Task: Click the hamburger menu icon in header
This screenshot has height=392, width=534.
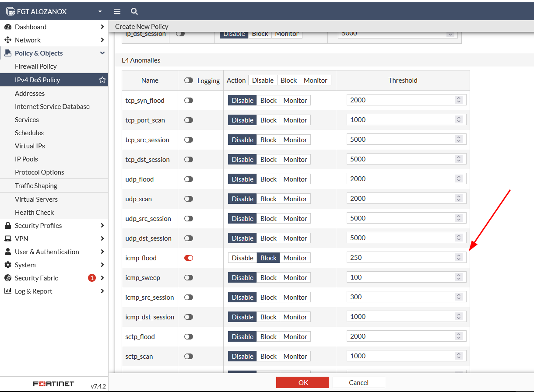Action: pos(117,11)
